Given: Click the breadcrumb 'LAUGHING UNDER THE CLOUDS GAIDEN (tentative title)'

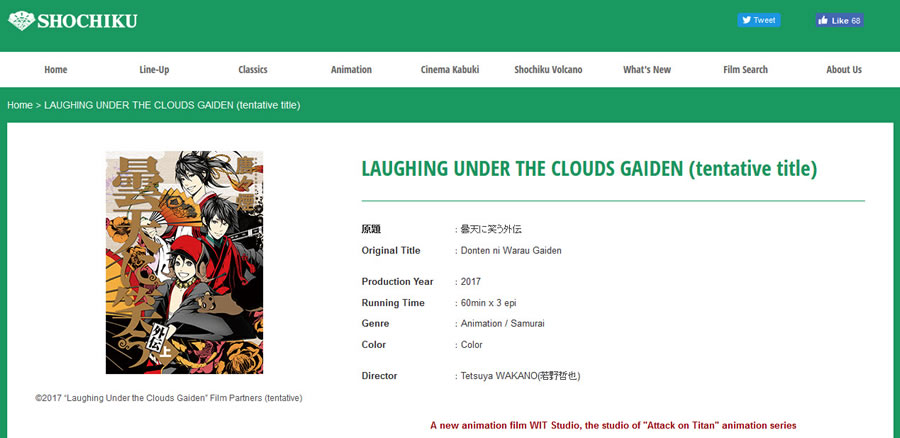Looking at the screenshot, I should pos(172,105).
